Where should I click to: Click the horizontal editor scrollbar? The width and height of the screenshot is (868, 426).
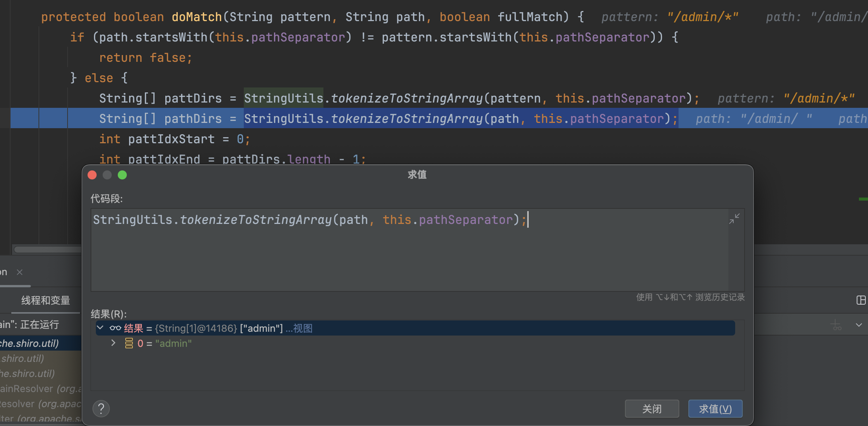47,250
